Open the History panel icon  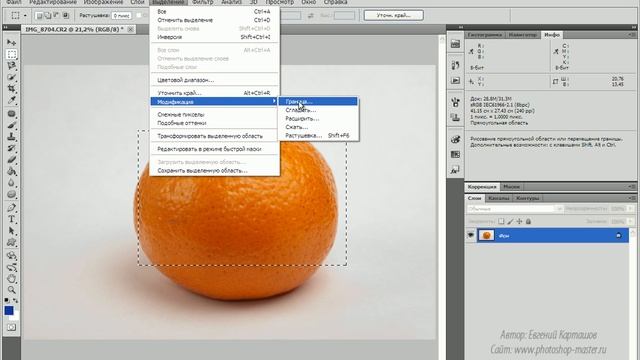[456, 65]
